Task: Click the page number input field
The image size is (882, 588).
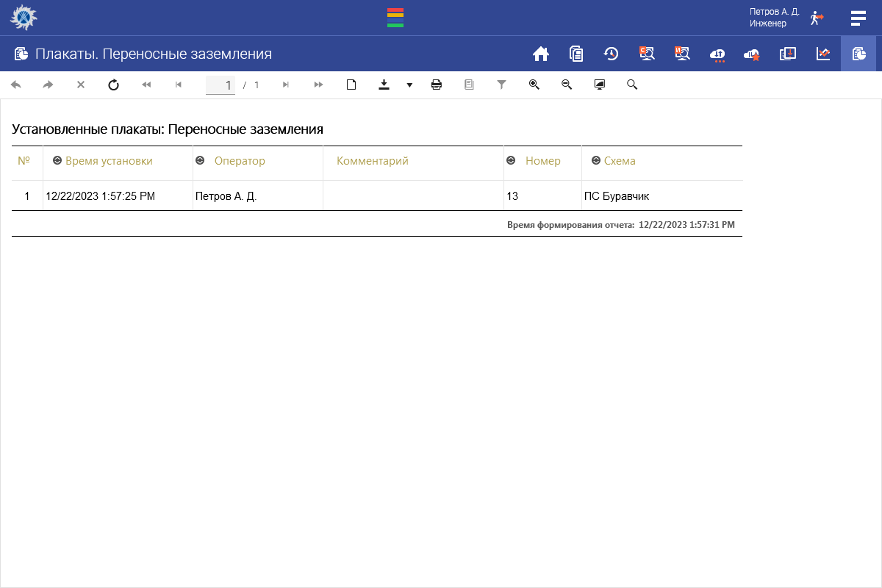Action: pyautogui.click(x=220, y=85)
